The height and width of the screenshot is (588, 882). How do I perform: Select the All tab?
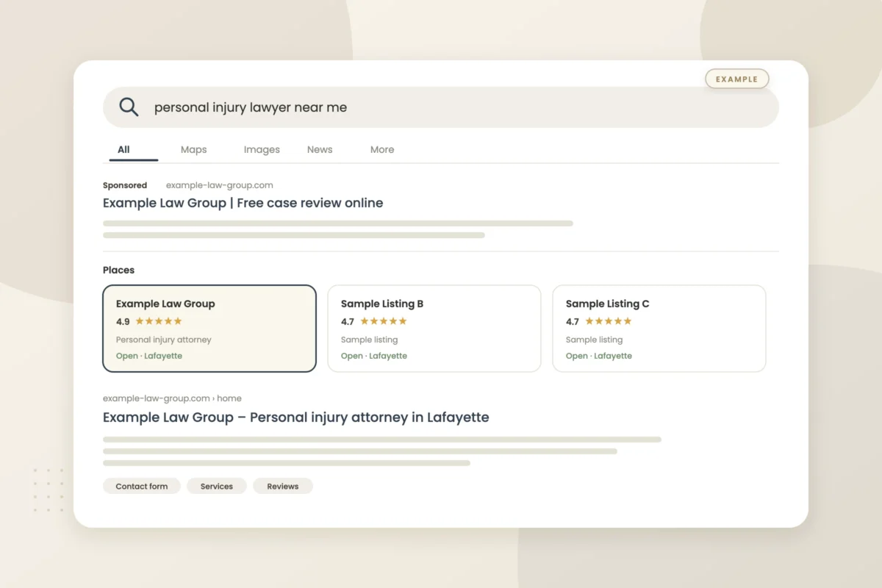tap(123, 149)
